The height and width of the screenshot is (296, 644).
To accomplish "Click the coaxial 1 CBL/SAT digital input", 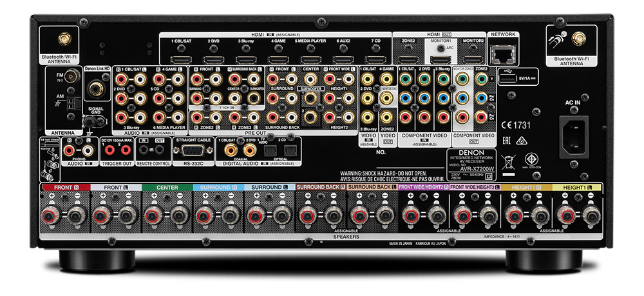I will [231, 150].
